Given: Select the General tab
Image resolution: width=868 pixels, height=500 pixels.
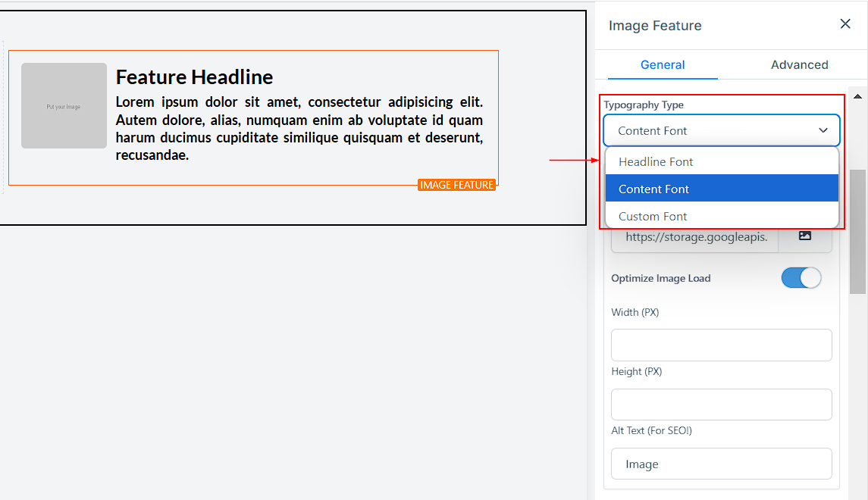Looking at the screenshot, I should (663, 65).
